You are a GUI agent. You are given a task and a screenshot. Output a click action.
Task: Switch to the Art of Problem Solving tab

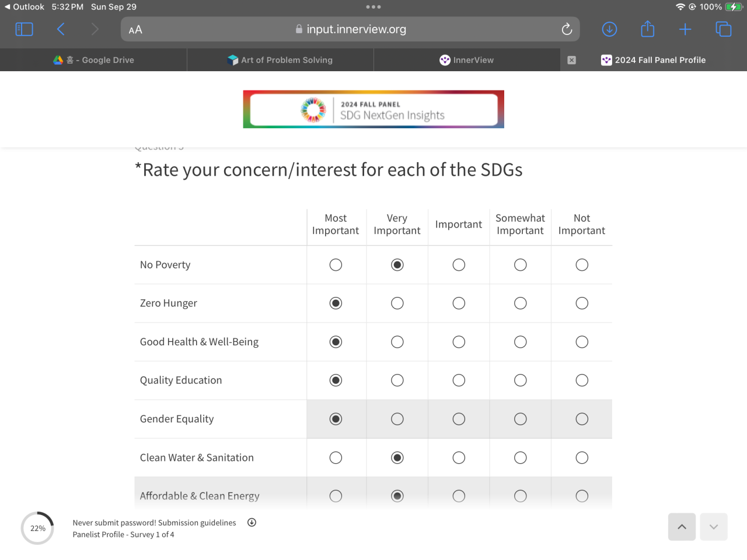point(280,60)
